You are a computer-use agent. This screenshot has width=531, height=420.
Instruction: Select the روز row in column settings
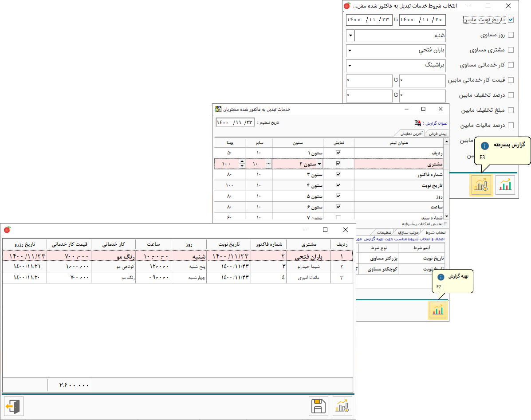point(329,196)
